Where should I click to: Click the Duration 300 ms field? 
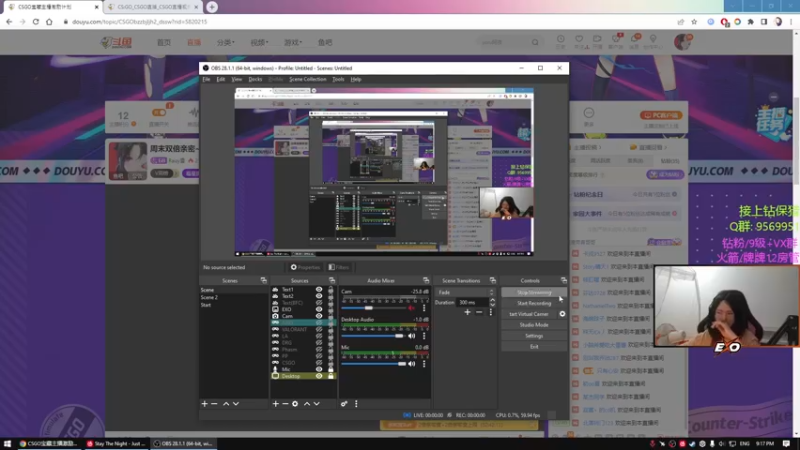[x=472, y=303]
